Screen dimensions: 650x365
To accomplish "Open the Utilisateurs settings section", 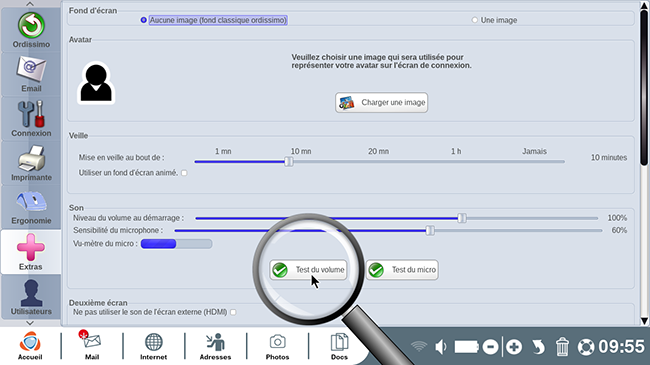I will click(x=31, y=297).
